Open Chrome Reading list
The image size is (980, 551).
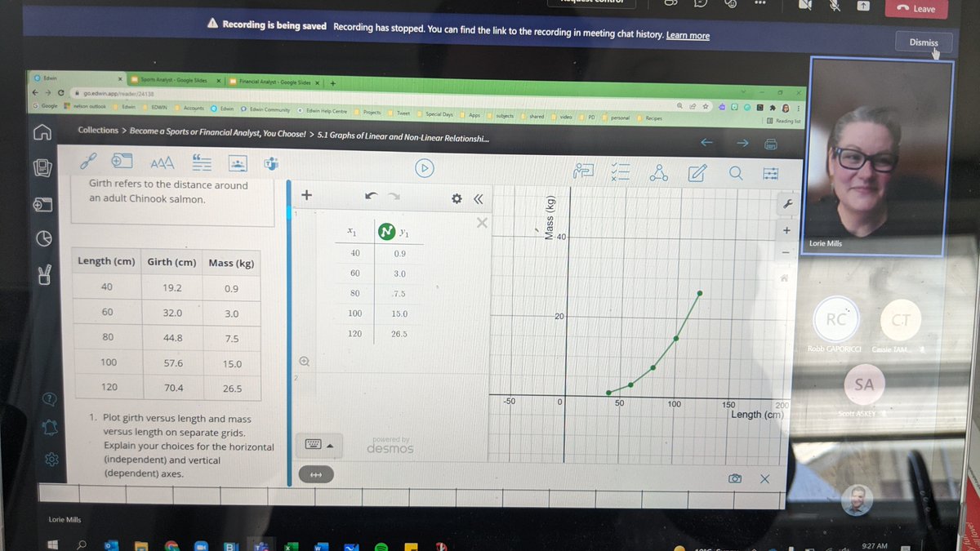point(782,121)
